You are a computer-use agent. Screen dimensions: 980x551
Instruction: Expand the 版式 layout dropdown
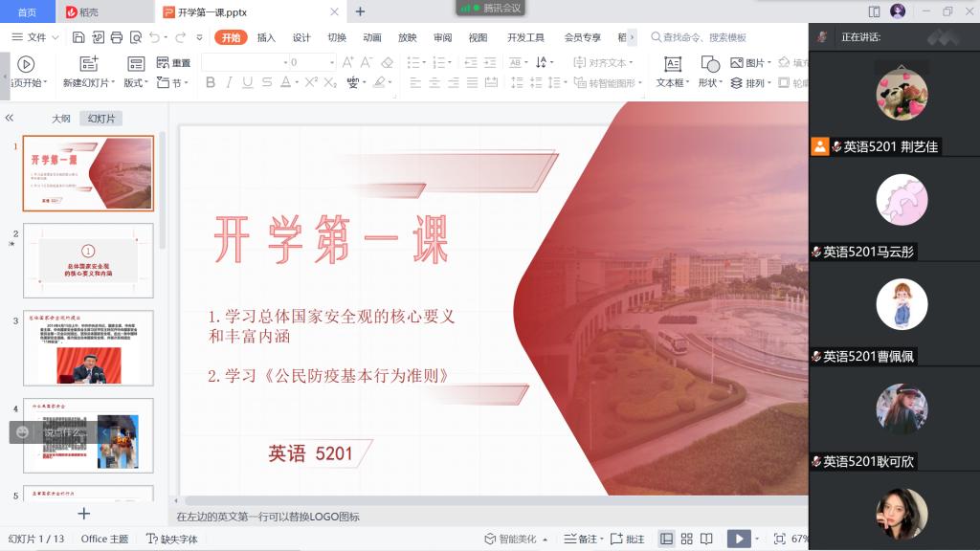tap(136, 83)
